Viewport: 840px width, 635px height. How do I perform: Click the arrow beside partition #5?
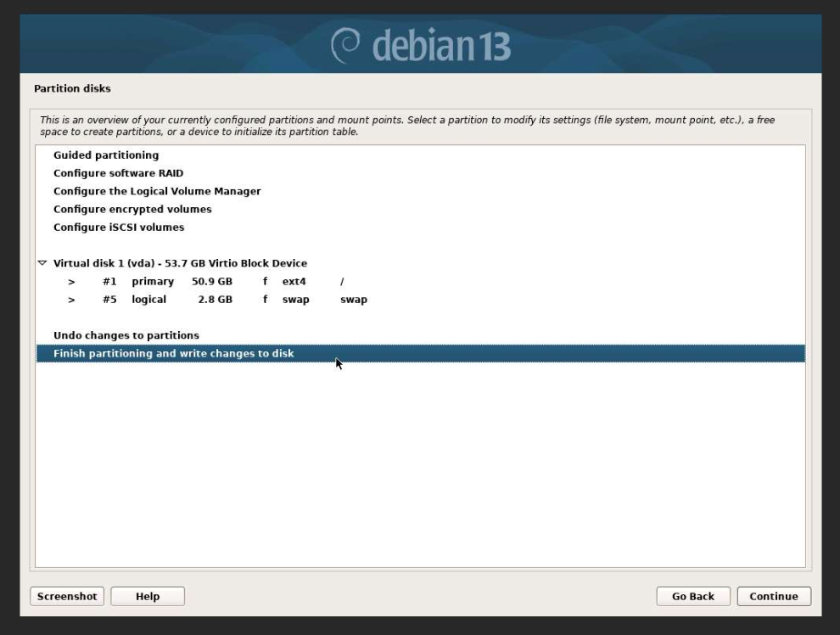pyautogui.click(x=71, y=300)
